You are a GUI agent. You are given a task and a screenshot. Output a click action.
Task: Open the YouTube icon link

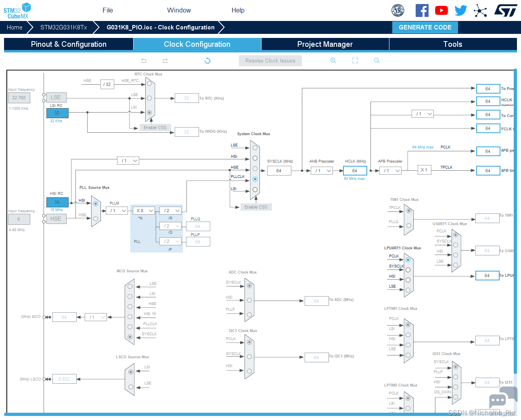(441, 10)
